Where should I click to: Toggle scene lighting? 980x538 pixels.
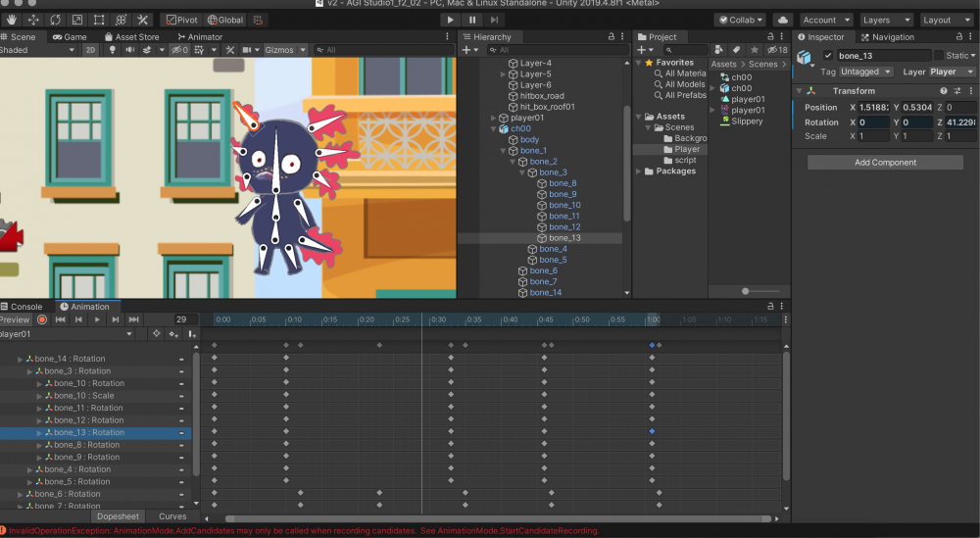(112, 50)
